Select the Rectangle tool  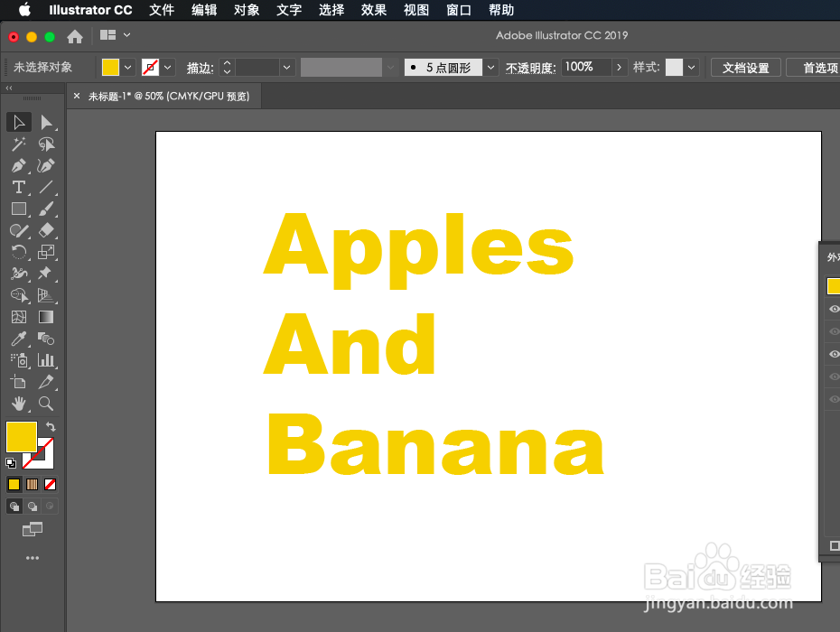tap(19, 209)
